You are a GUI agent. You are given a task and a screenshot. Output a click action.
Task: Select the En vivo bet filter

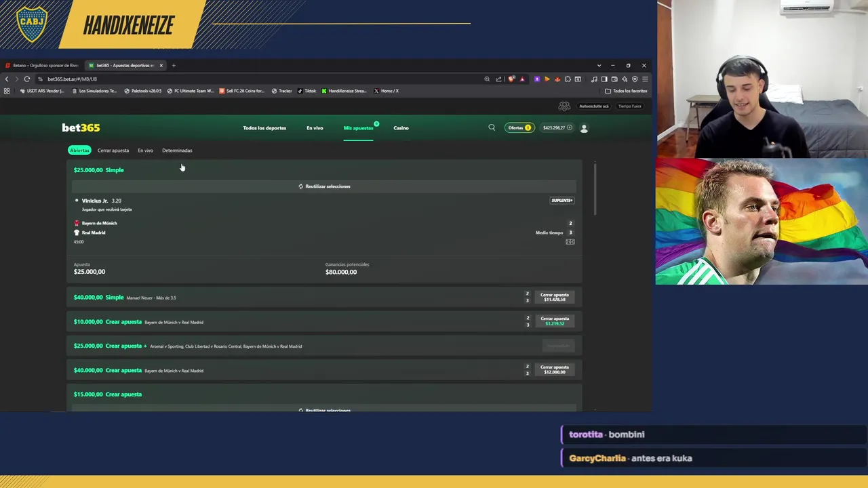145,150
